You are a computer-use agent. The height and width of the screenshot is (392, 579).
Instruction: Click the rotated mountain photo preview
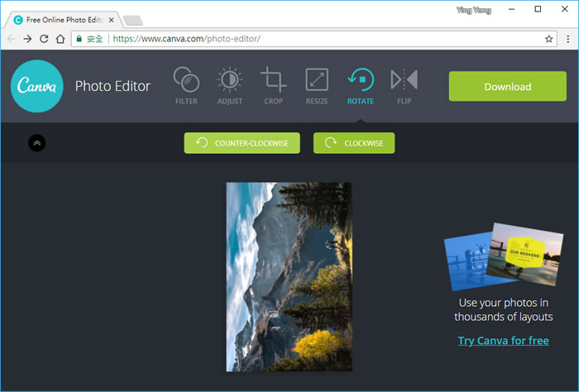pyautogui.click(x=289, y=276)
